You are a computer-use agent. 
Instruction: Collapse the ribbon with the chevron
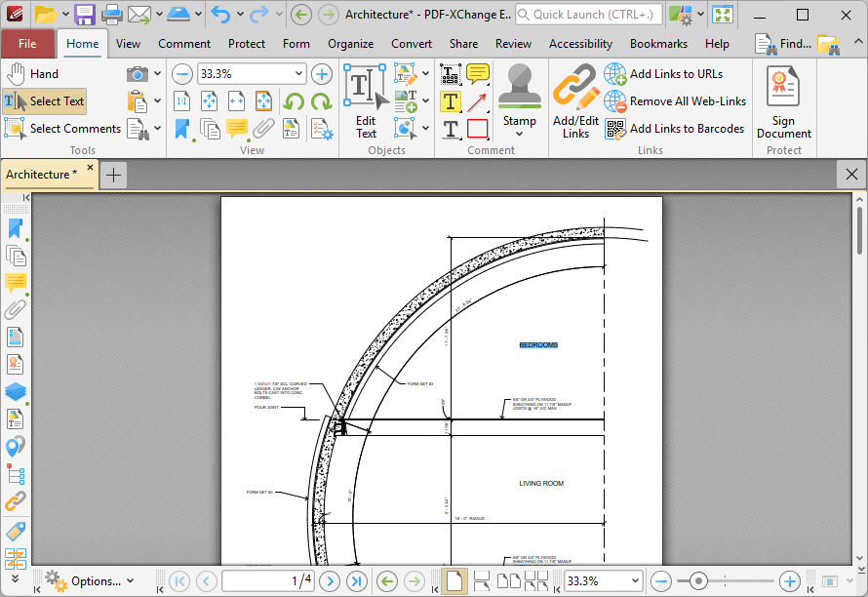[857, 41]
